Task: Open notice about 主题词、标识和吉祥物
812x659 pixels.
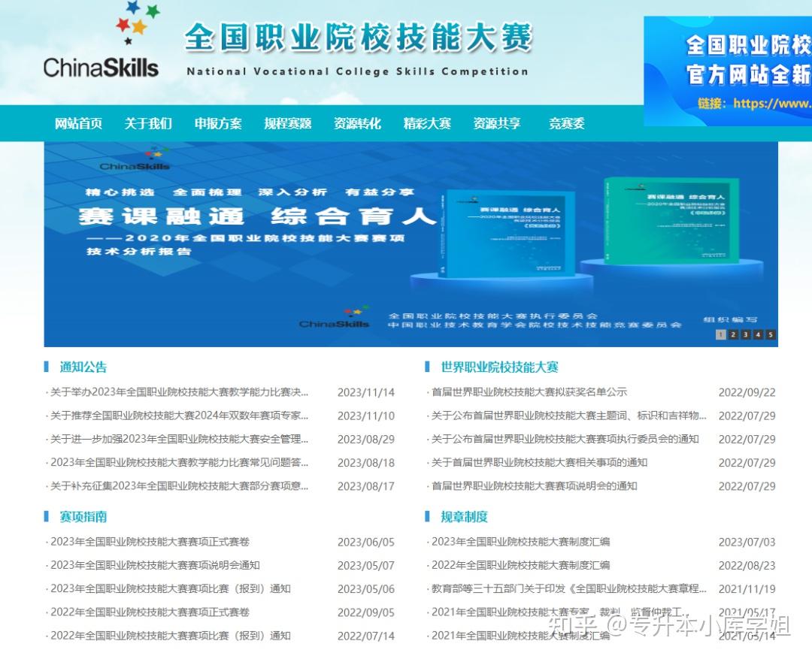Action: [x=568, y=416]
